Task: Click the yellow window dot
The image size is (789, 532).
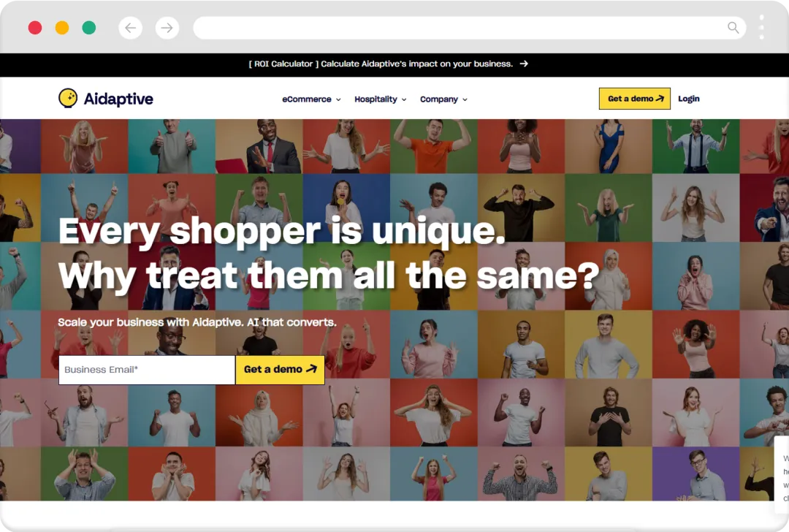Action: coord(62,28)
